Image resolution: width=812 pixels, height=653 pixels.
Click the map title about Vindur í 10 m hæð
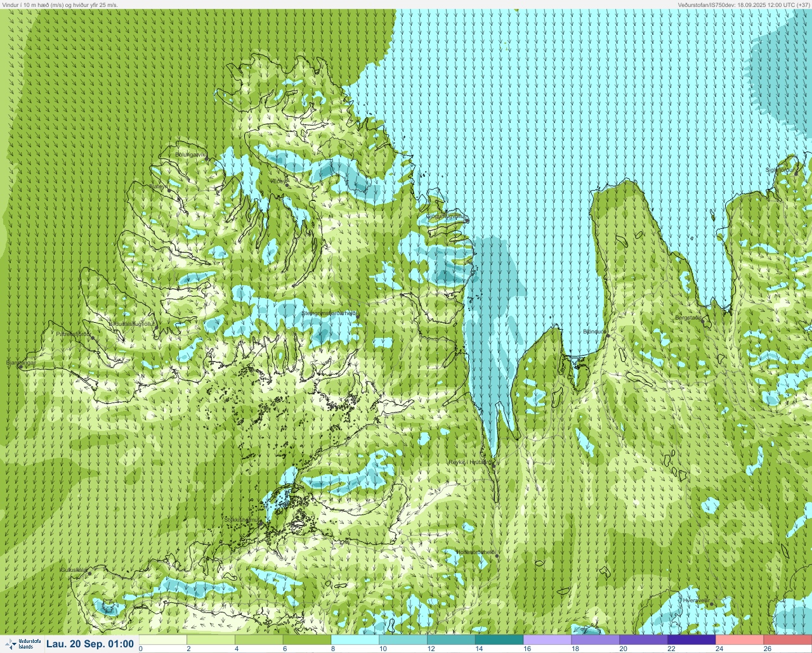tap(60, 4)
